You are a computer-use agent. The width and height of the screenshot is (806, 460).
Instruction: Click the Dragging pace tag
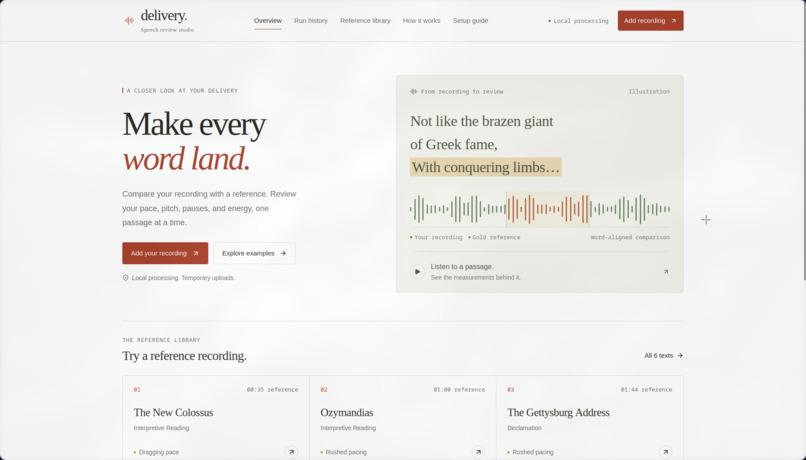(157, 452)
